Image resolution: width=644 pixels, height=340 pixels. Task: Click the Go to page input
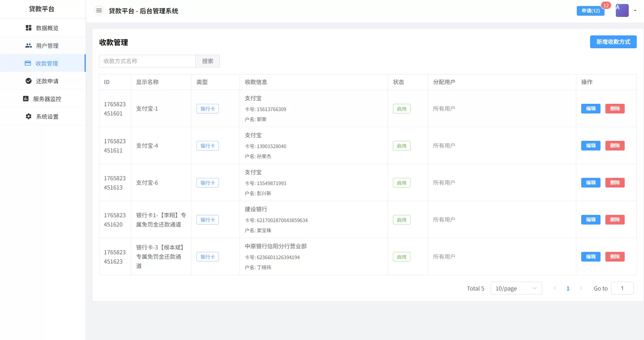tap(622, 288)
